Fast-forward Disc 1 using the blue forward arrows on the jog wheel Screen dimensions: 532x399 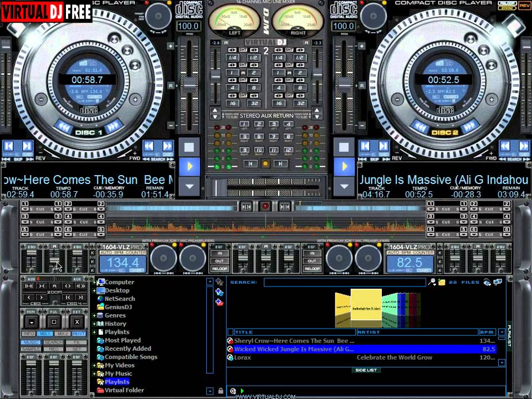pos(112,126)
